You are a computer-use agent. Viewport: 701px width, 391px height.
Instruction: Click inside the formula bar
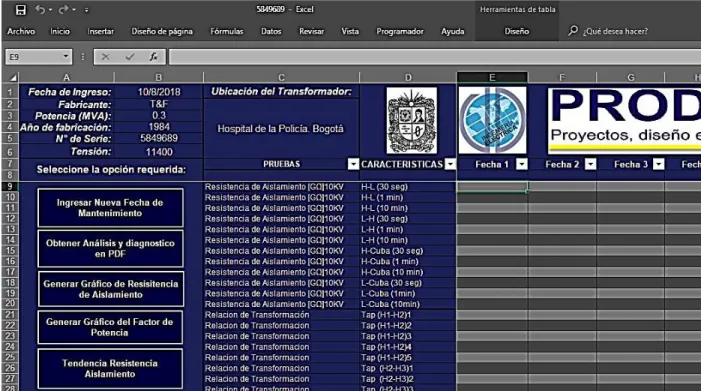pyautogui.click(x=435, y=57)
